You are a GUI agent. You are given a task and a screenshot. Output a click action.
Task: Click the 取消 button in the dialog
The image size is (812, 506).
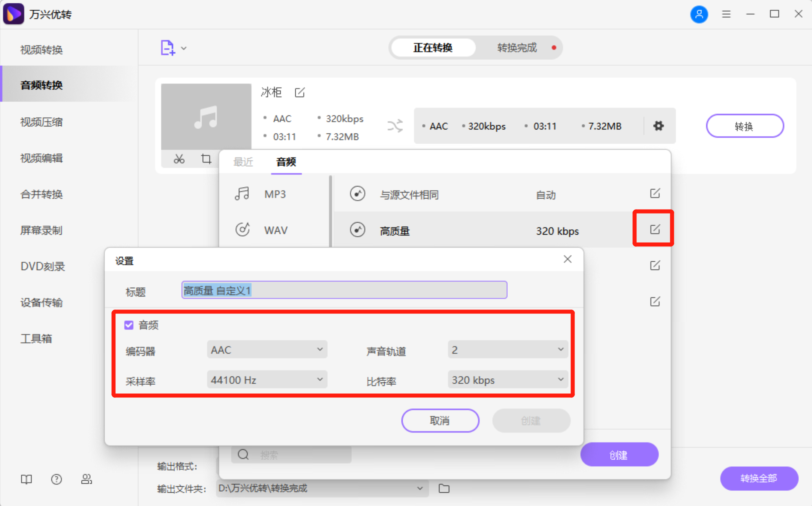tap(440, 421)
